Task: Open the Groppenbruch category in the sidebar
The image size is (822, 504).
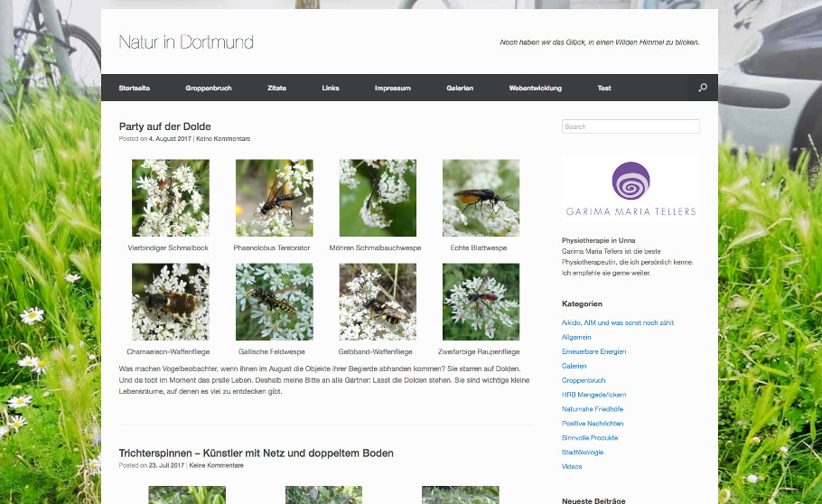Action: point(584,380)
